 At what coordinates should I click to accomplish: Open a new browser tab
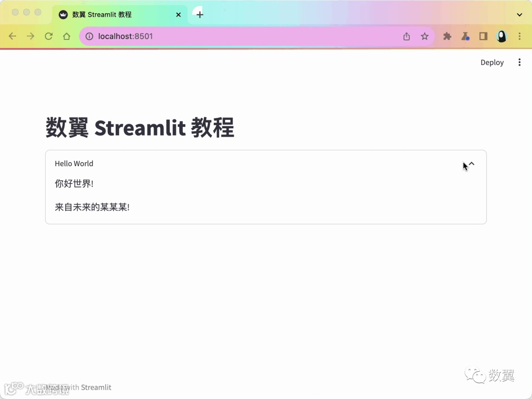click(200, 15)
